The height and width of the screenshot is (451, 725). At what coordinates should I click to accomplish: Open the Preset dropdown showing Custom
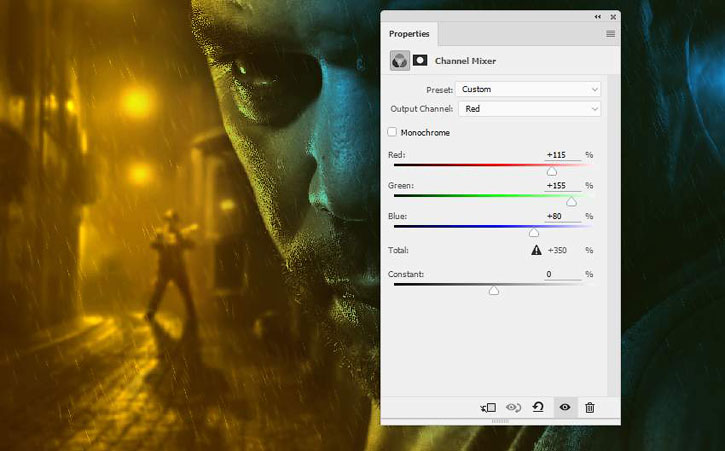[x=528, y=89]
